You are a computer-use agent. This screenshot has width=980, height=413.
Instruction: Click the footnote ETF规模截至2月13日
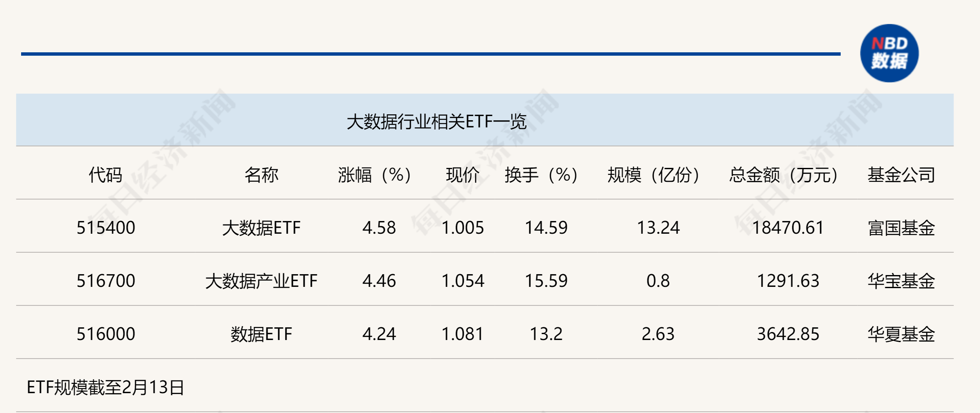pos(106,387)
